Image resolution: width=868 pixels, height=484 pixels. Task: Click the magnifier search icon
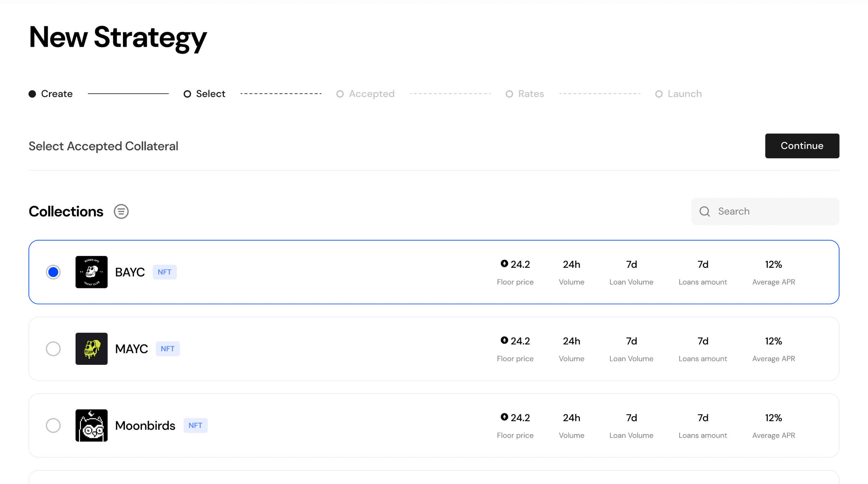click(x=704, y=211)
